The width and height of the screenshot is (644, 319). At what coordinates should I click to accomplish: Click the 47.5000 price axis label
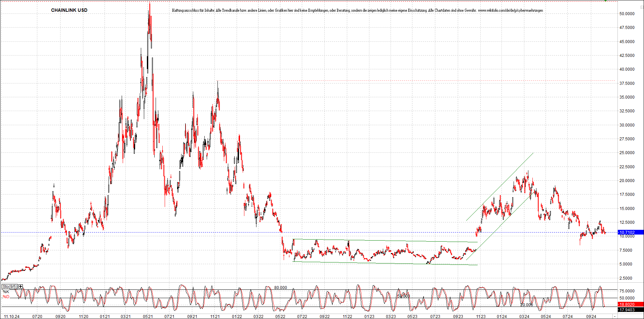pyautogui.click(x=627, y=28)
